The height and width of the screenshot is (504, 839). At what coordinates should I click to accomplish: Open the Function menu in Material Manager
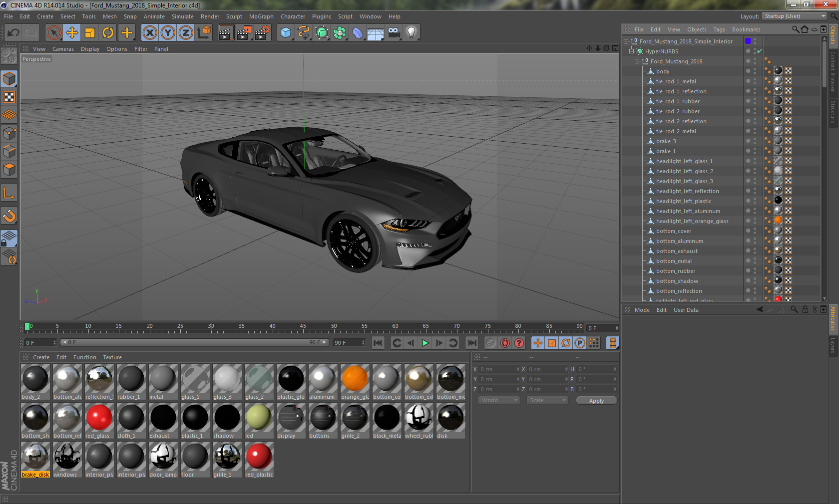(85, 357)
